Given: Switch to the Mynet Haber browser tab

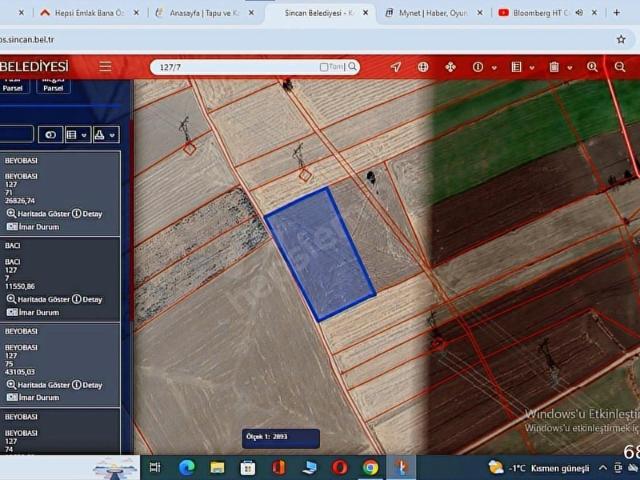Looking at the screenshot, I should (430, 13).
